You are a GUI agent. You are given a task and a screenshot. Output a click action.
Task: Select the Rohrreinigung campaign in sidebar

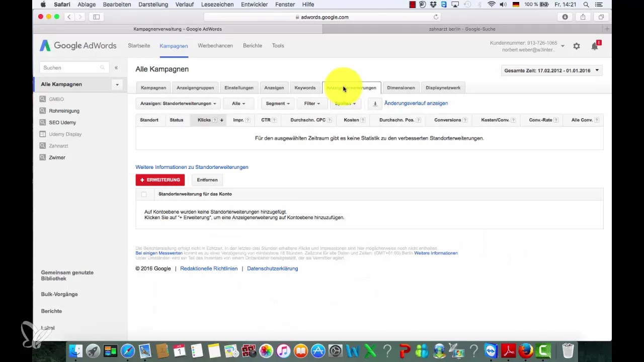64,111
